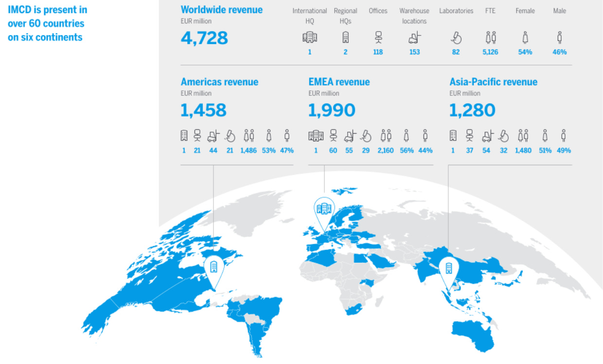Image resolution: width=603 pixels, height=364 pixels.
Task: Click the 53% Americas female value
Action: [268, 151]
